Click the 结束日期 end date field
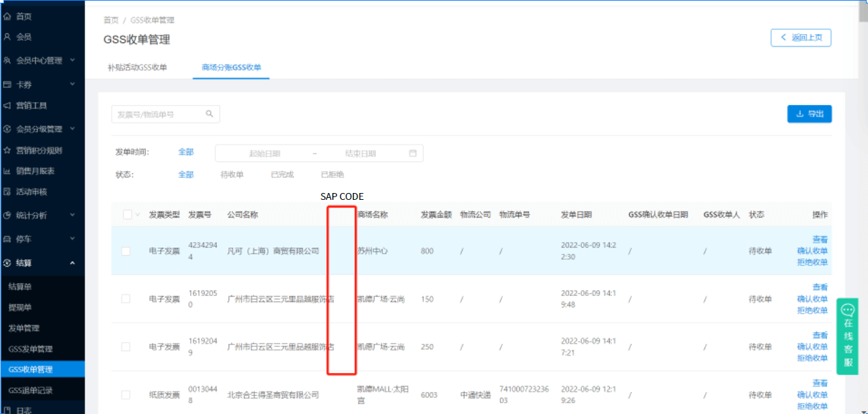This screenshot has height=414, width=868. point(360,153)
